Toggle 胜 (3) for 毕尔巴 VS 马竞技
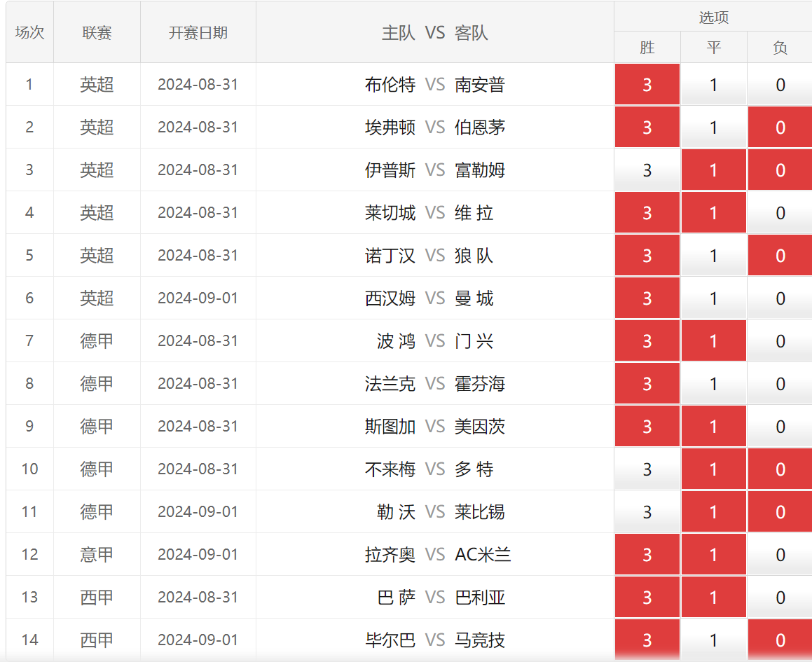 tap(647, 640)
